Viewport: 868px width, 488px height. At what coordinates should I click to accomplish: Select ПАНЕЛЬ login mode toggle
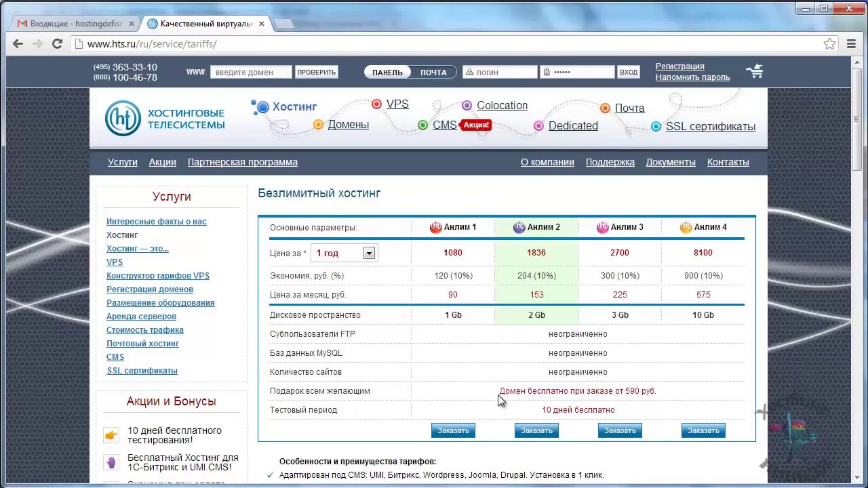[x=387, y=73]
